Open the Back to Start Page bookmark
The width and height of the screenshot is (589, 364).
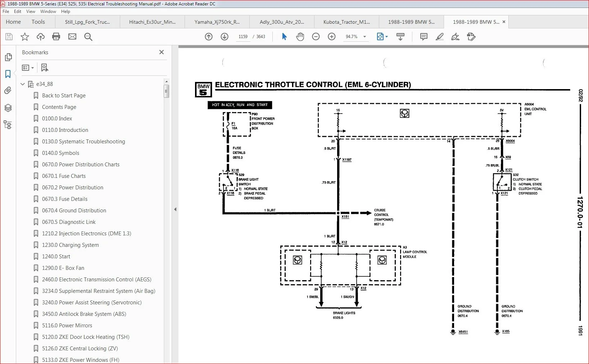64,96
